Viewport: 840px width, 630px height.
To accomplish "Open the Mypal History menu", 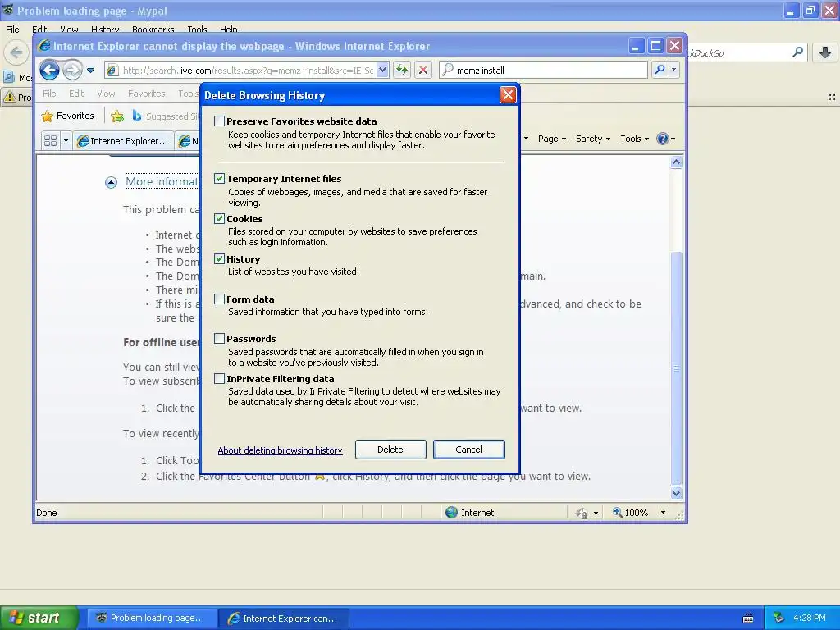I will (x=105, y=30).
